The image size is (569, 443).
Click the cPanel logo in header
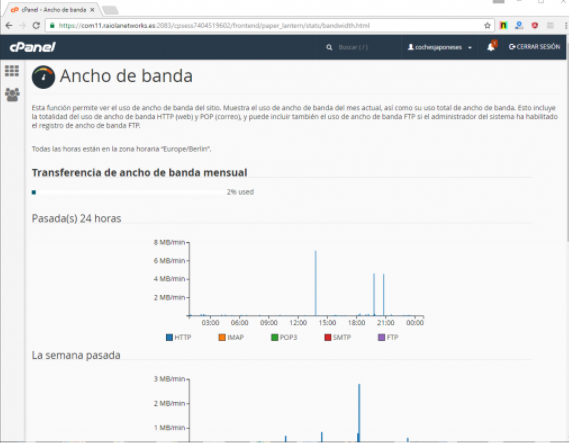click(32, 47)
